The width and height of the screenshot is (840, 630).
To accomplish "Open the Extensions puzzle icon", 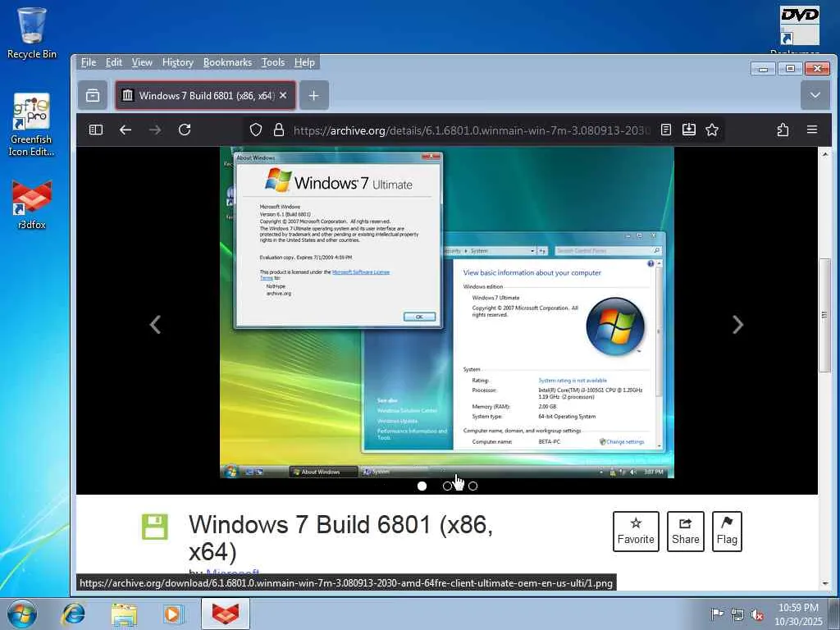I will pyautogui.click(x=783, y=130).
